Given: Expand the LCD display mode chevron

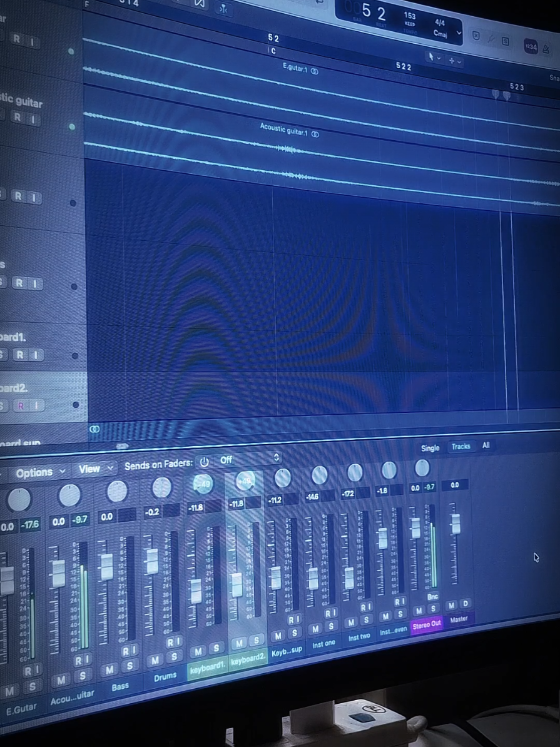Looking at the screenshot, I should (459, 33).
